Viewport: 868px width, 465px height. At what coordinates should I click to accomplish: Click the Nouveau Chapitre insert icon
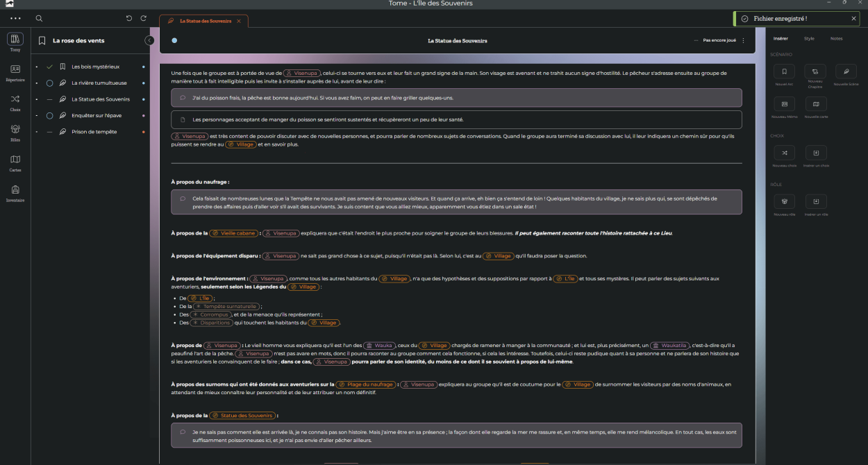pyautogui.click(x=815, y=71)
